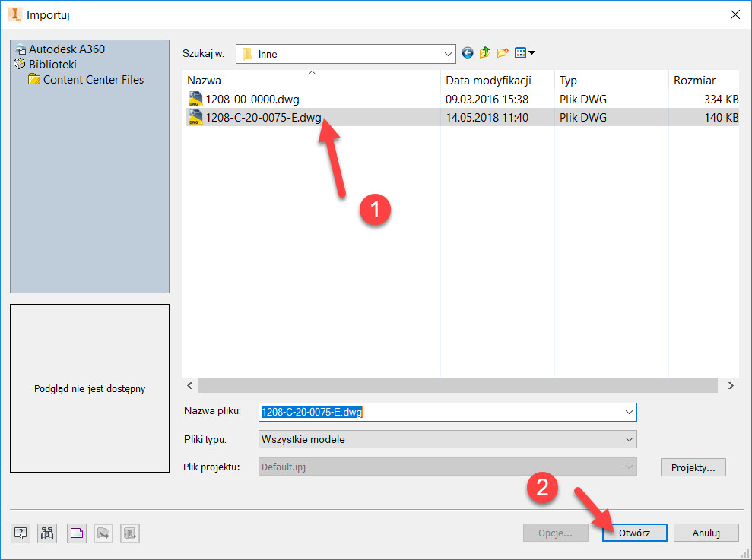Click the blue back arrow icon
Viewport: 752px width, 560px height.
pos(468,53)
